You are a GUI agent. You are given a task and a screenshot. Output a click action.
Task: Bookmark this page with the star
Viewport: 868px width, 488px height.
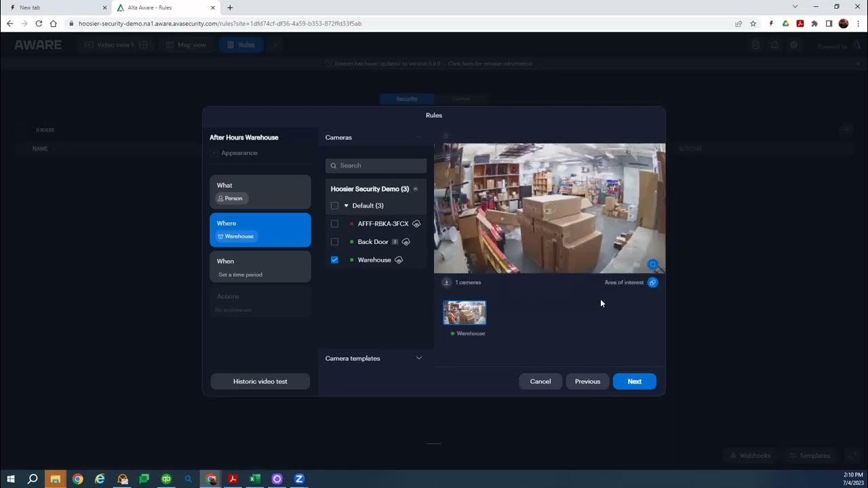pyautogui.click(x=753, y=24)
